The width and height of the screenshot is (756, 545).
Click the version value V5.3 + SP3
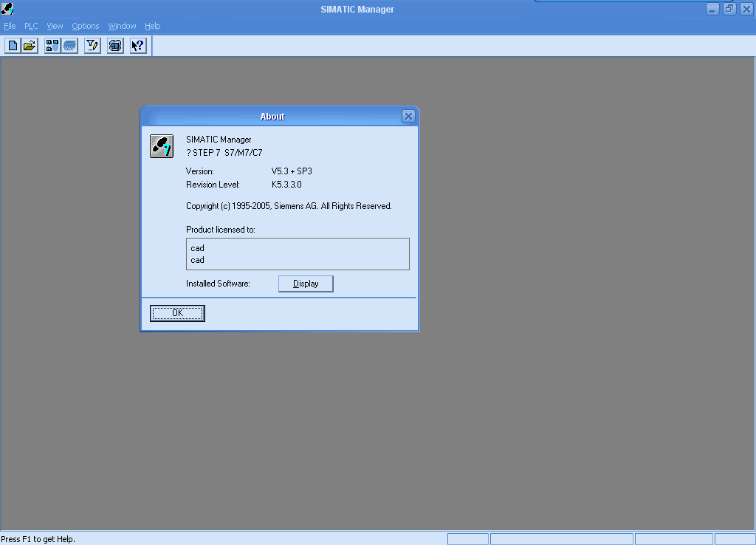click(x=292, y=171)
